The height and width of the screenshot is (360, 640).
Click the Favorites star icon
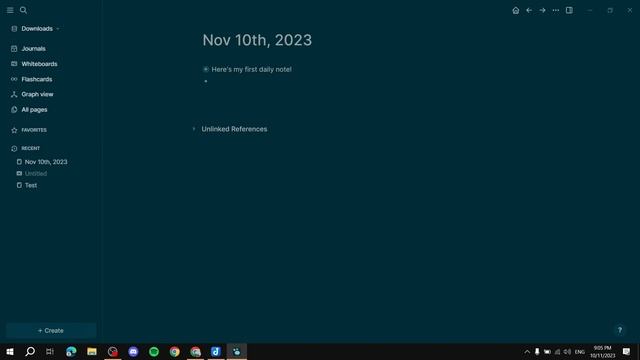tap(14, 130)
